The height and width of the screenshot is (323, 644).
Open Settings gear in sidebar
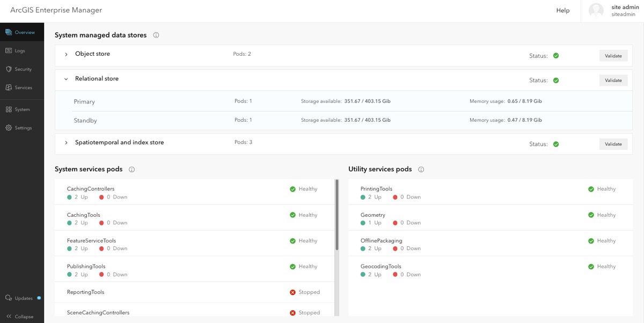(9, 128)
